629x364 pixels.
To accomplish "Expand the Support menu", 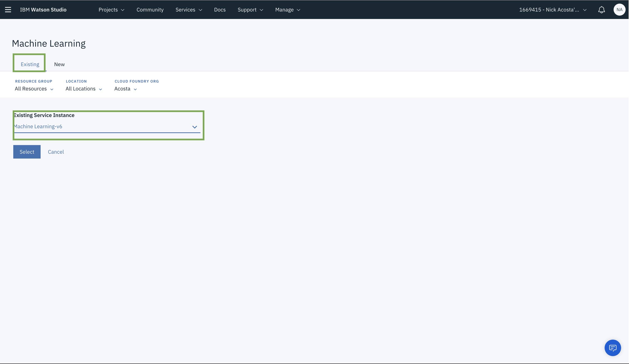I will point(250,10).
